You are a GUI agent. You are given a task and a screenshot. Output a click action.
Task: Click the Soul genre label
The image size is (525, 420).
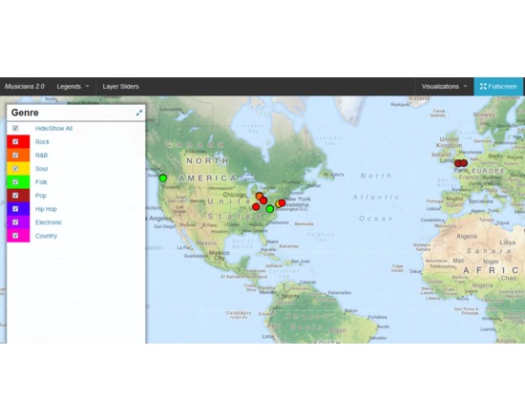(41, 168)
